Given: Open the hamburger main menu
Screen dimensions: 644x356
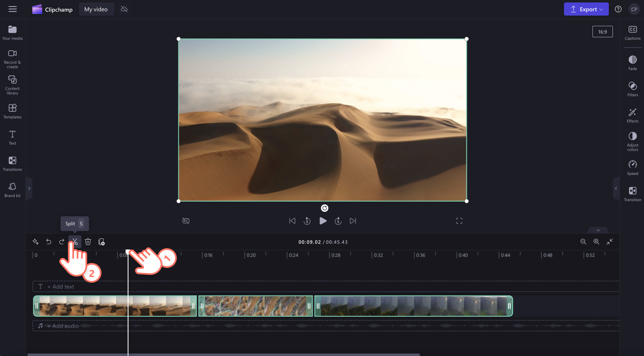Looking at the screenshot, I should coord(13,9).
